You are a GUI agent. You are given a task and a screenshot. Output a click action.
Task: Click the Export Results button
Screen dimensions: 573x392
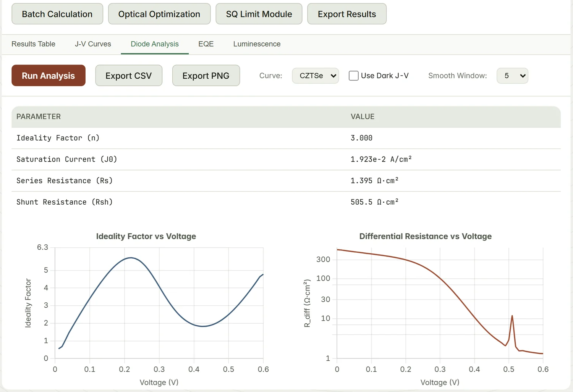(347, 14)
